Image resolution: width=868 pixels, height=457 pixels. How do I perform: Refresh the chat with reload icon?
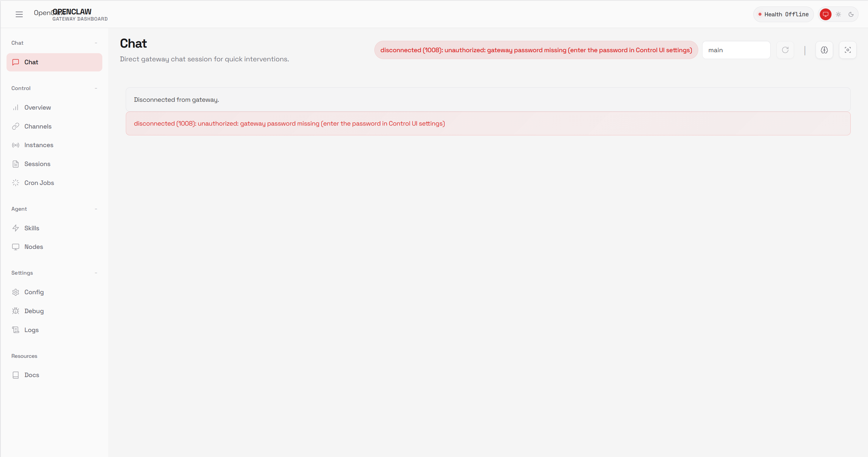(x=785, y=50)
